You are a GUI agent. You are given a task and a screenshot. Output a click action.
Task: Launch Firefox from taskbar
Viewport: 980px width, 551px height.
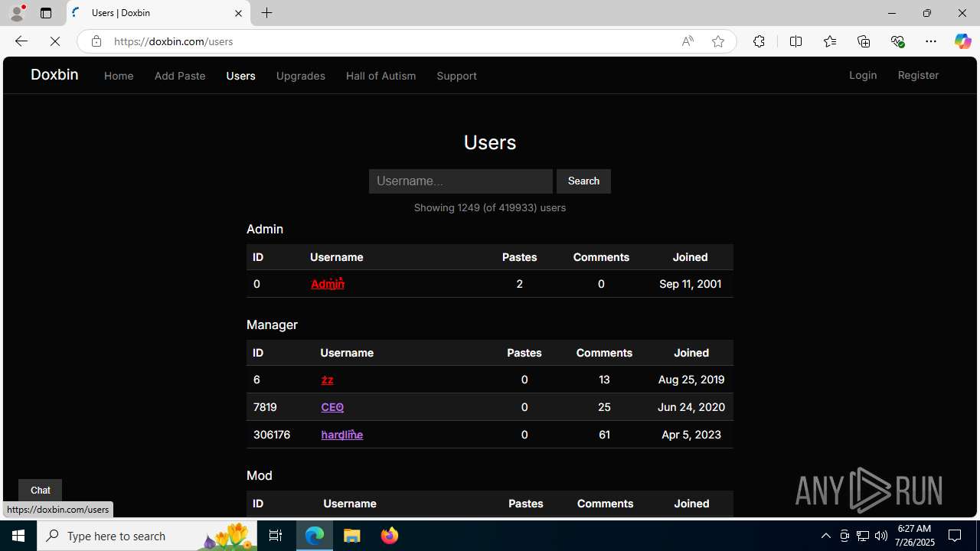(x=390, y=536)
